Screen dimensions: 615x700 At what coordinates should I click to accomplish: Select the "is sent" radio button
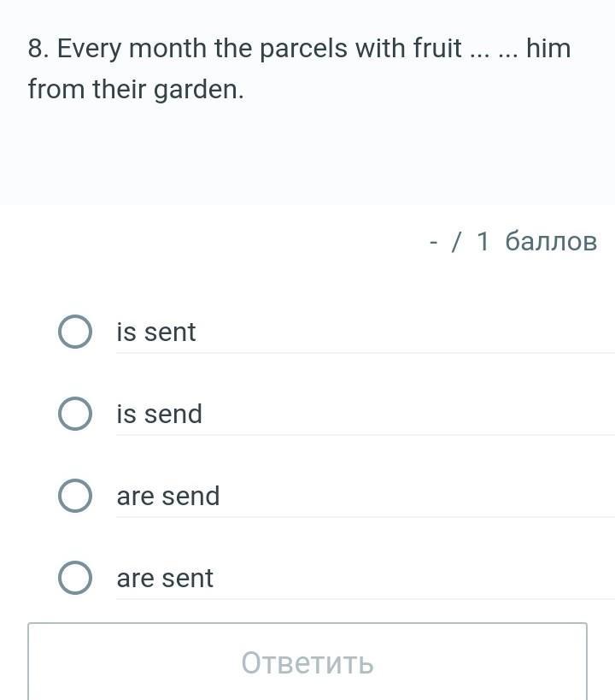(75, 332)
